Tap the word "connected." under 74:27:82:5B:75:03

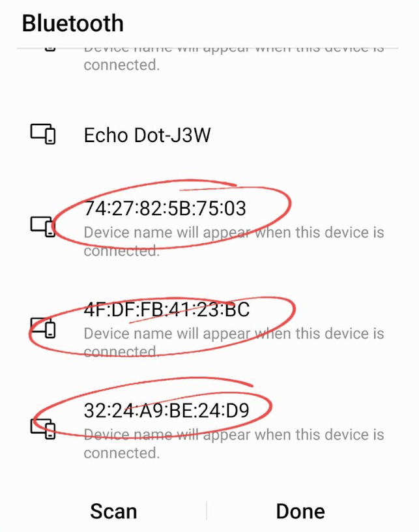coord(121,251)
